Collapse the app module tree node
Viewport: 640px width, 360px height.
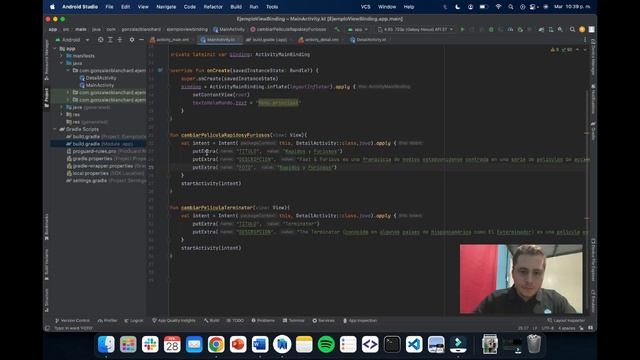pos(55,49)
